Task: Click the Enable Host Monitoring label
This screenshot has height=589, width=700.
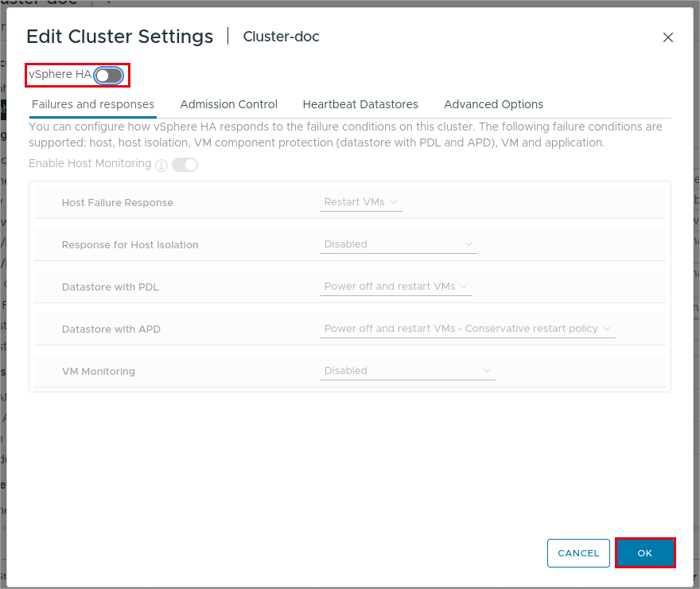Action: pos(90,163)
